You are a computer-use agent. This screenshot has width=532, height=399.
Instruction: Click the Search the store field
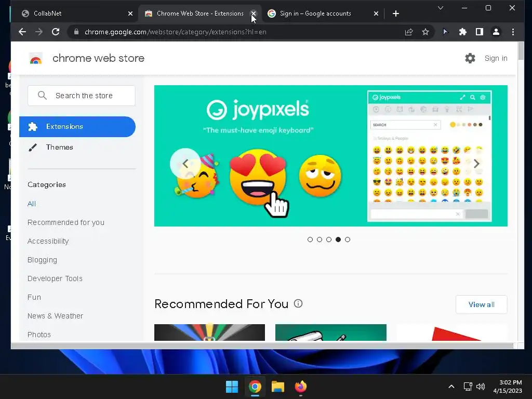coord(82,96)
